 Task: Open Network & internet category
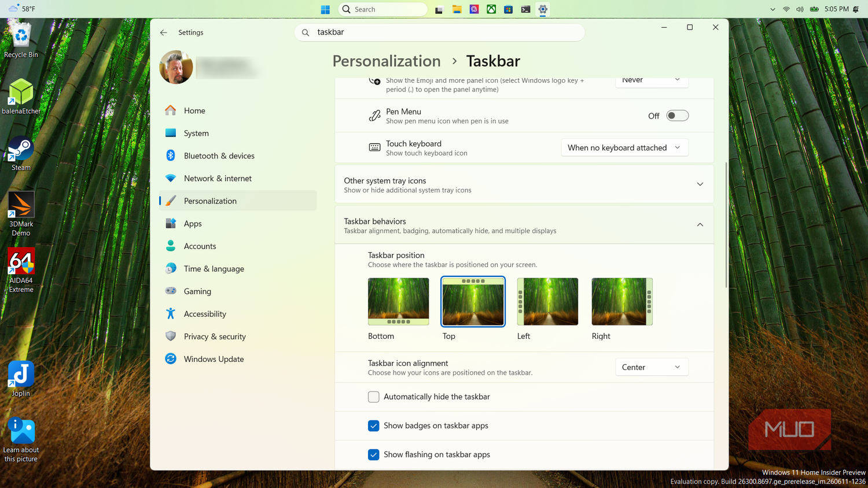pyautogui.click(x=238, y=178)
